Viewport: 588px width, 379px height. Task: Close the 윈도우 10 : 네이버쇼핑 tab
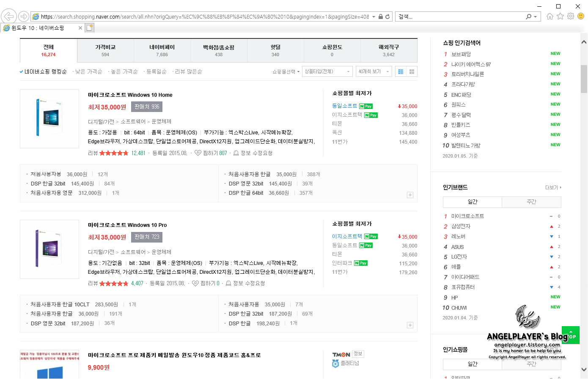pos(80,28)
